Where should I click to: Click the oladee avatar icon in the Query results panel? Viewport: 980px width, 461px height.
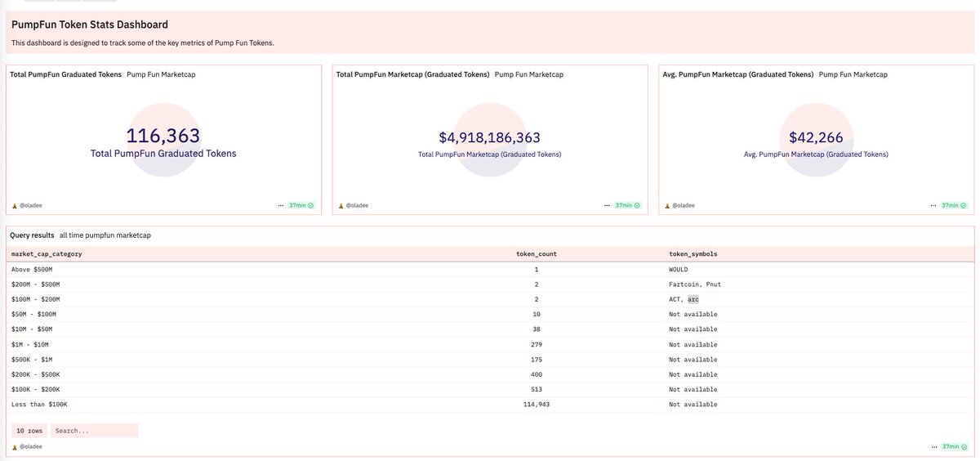(15, 447)
